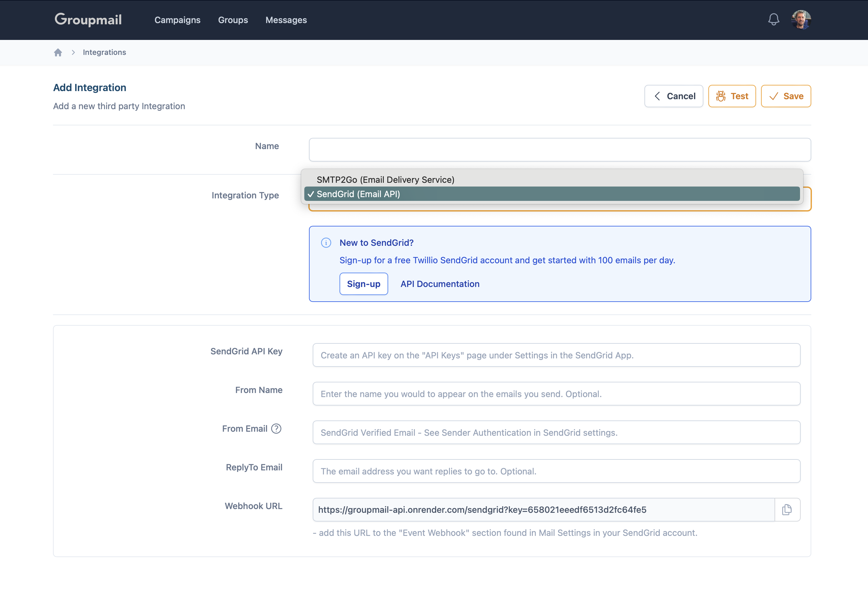Click the SendGrid API Key field
Image resolution: width=868 pixels, height=607 pixels.
(x=556, y=355)
